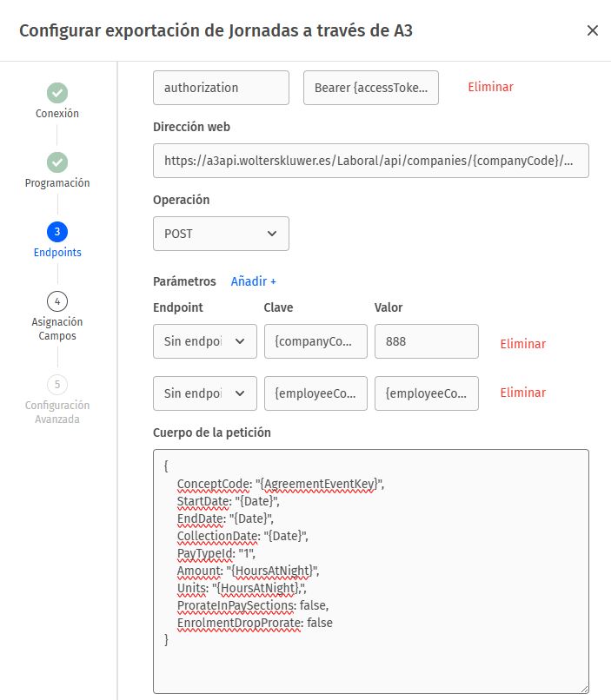The width and height of the screenshot is (611, 700).
Task: Click the PayTypeId line in request body
Action: 216,553
